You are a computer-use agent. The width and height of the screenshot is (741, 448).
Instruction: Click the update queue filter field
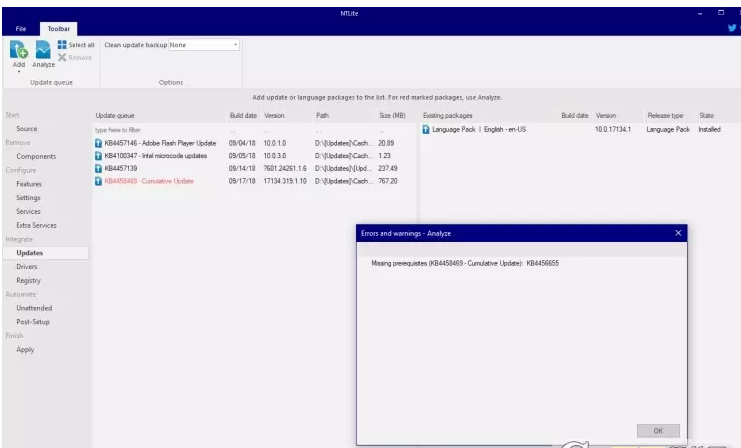click(x=159, y=130)
